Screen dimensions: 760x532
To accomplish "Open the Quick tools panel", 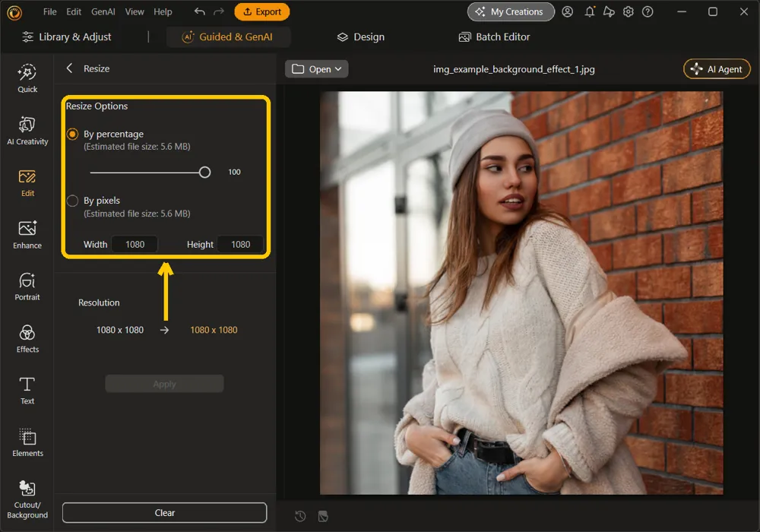I will click(x=27, y=78).
